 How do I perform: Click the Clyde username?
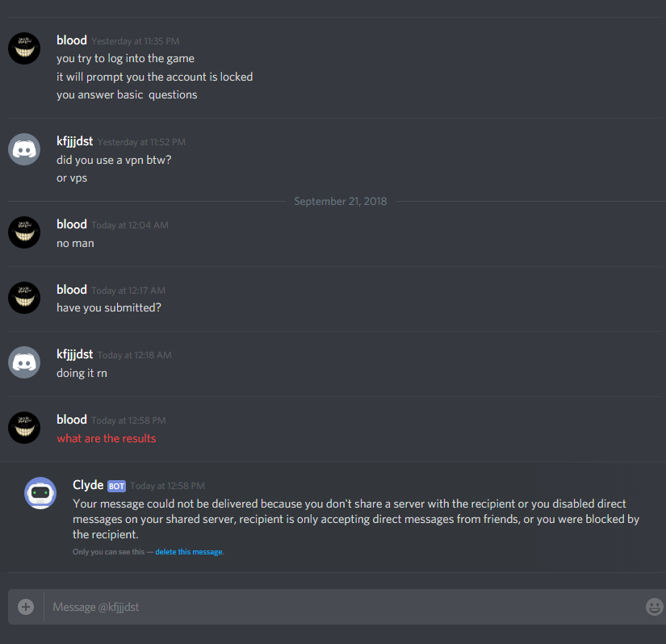[88, 485]
